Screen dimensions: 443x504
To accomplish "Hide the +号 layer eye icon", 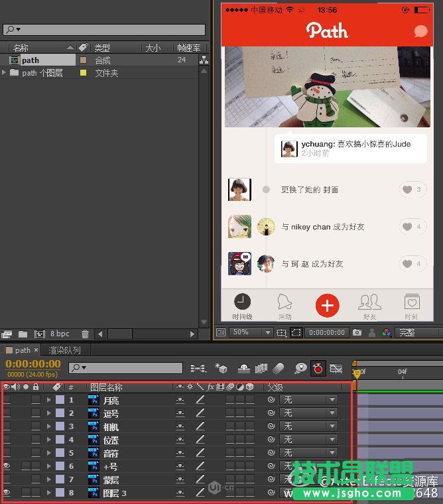I will coord(7,466).
